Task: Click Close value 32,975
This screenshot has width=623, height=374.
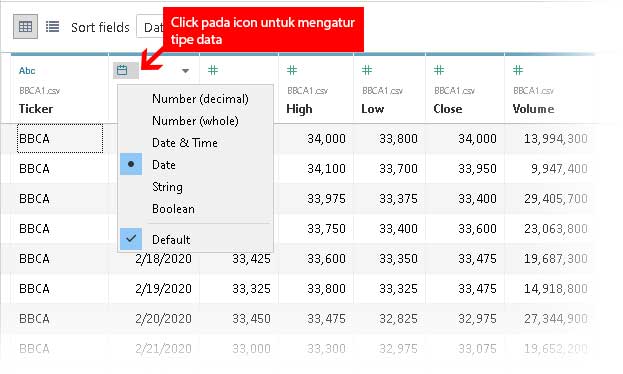Action: [477, 319]
